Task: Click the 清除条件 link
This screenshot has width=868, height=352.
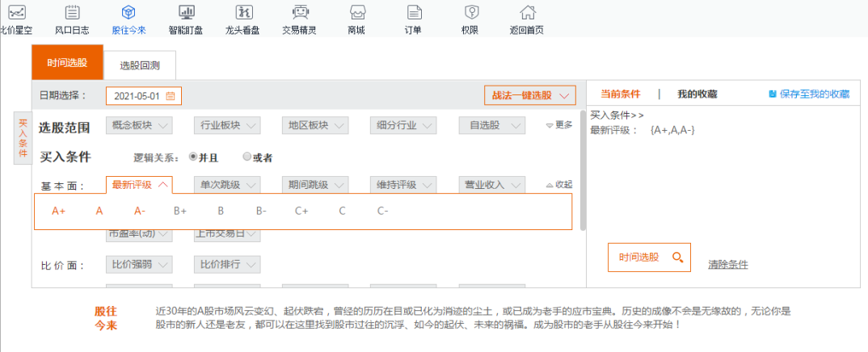Action: point(728,265)
